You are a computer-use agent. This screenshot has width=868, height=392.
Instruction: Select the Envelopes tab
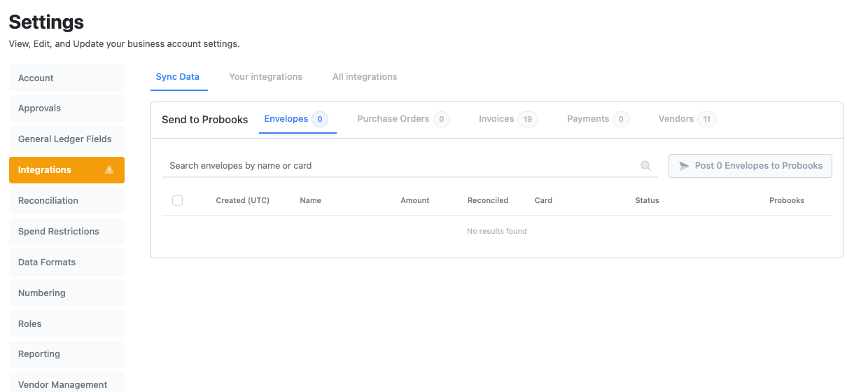(296, 119)
